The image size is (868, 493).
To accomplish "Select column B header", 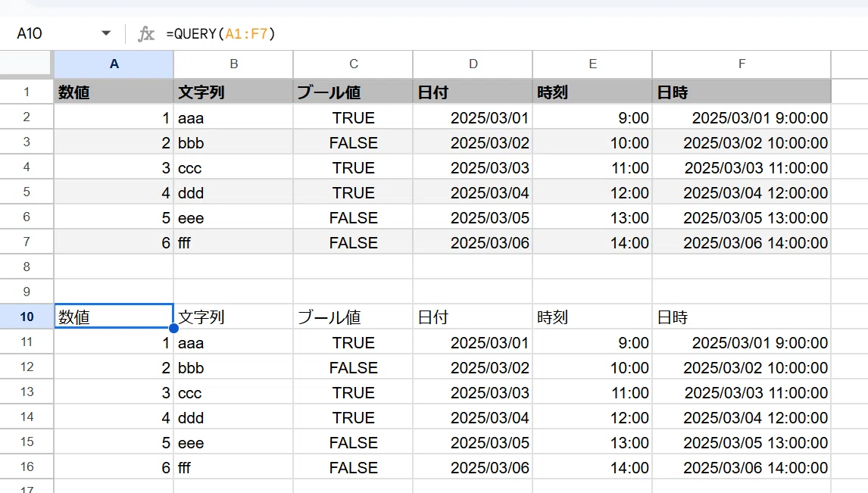I will click(233, 64).
